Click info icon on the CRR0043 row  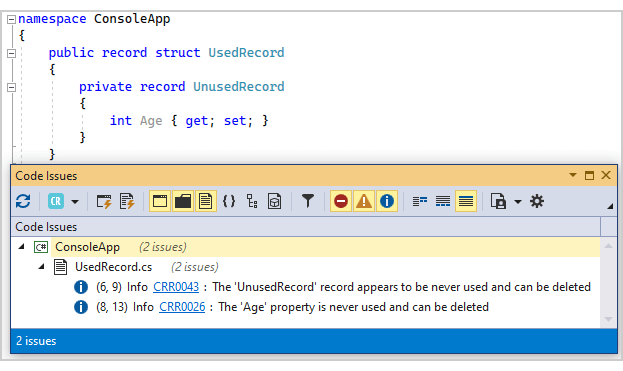click(x=81, y=287)
